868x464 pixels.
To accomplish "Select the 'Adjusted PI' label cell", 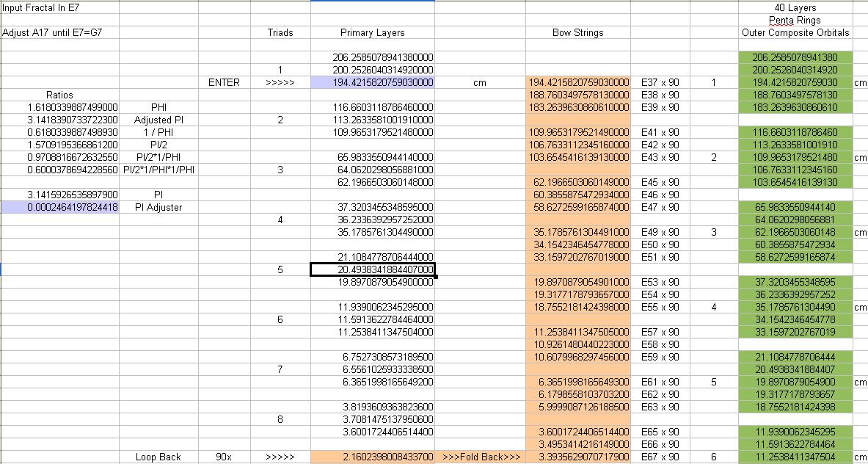I will [x=158, y=120].
